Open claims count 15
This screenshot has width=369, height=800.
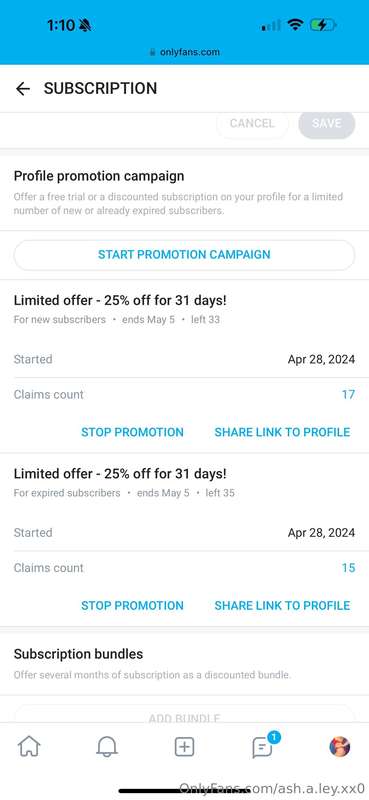click(348, 568)
